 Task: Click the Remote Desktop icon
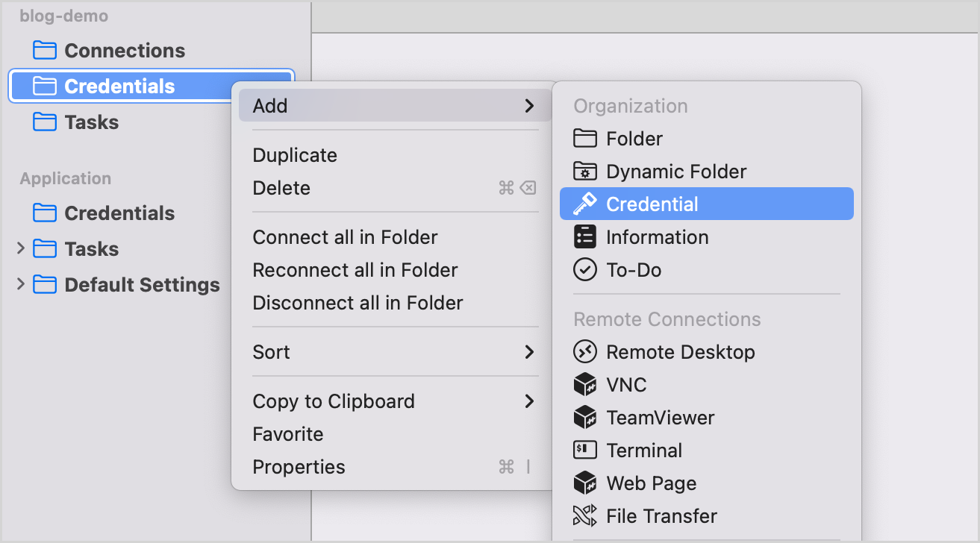pyautogui.click(x=585, y=352)
